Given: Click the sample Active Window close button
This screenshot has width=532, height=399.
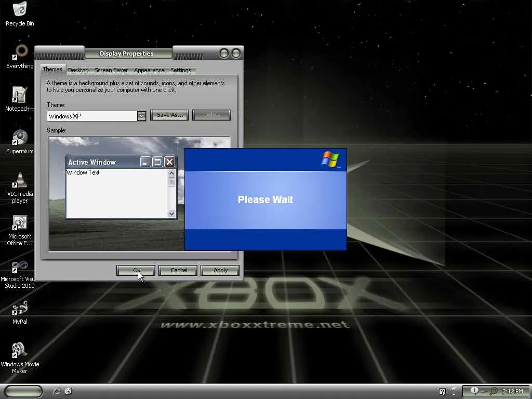Looking at the screenshot, I should [x=170, y=162].
